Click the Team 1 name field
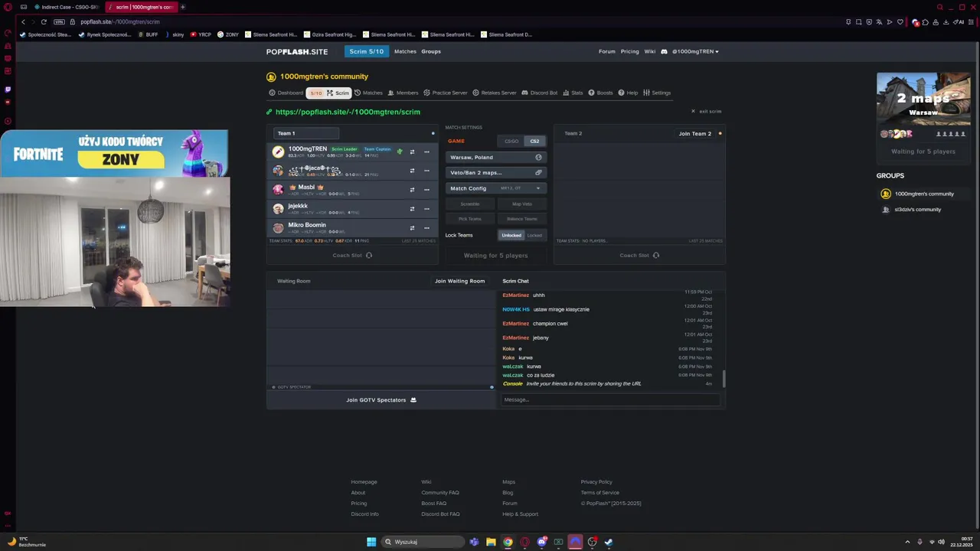The image size is (980, 551). 306,133
